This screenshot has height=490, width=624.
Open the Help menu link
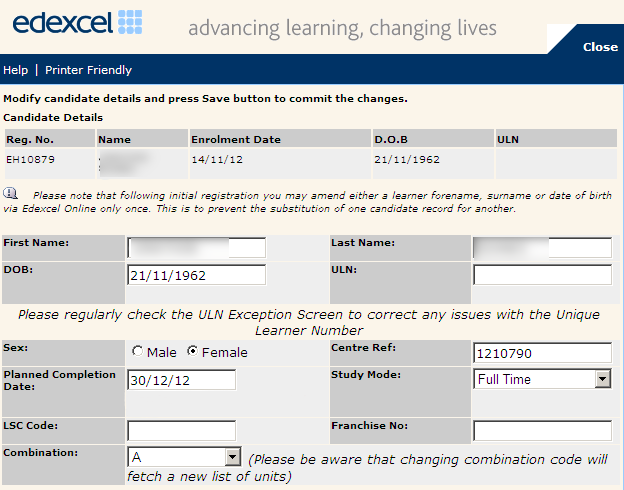(x=16, y=70)
